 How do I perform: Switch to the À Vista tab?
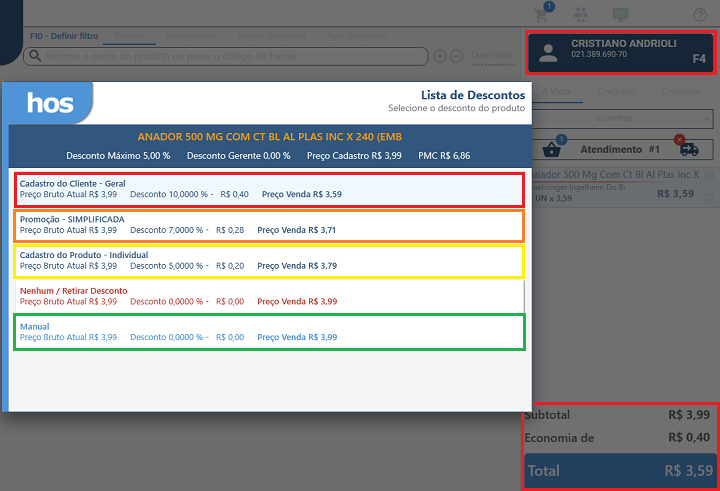(557, 91)
